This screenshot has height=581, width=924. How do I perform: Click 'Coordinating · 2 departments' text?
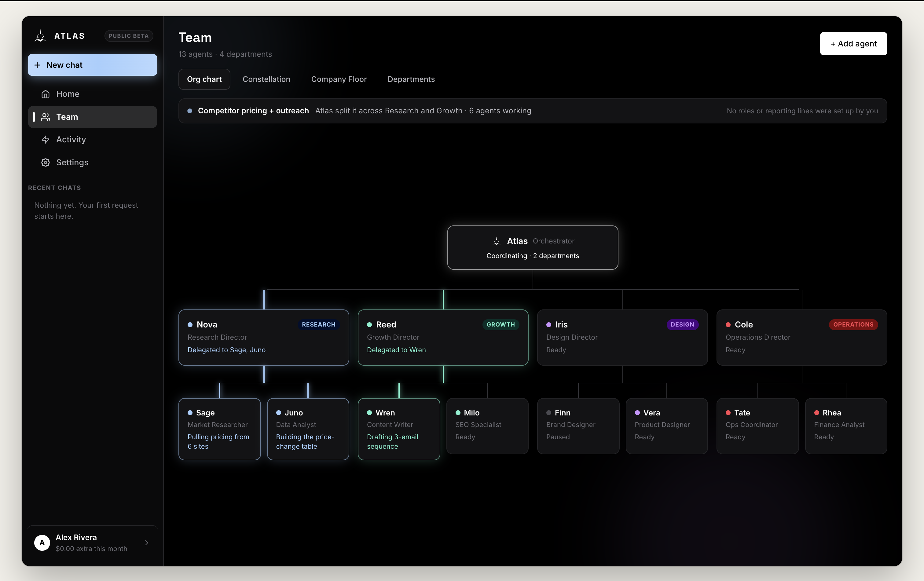(x=533, y=256)
